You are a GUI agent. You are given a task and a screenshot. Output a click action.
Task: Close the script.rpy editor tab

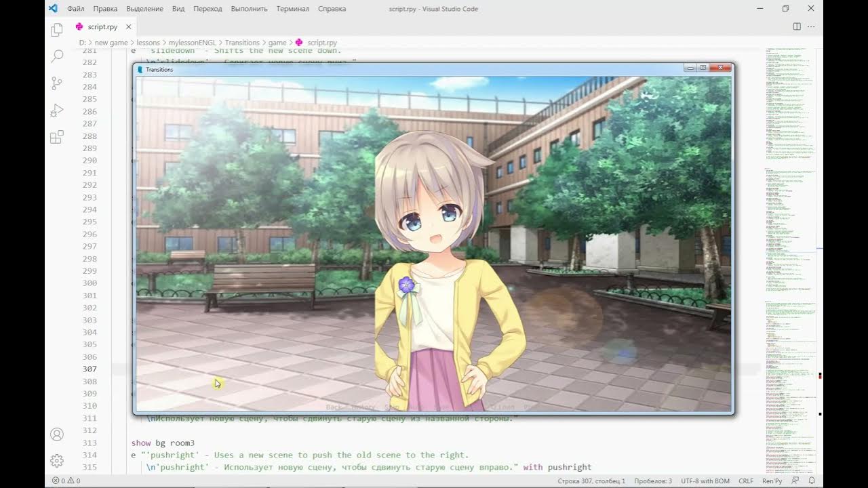[128, 26]
